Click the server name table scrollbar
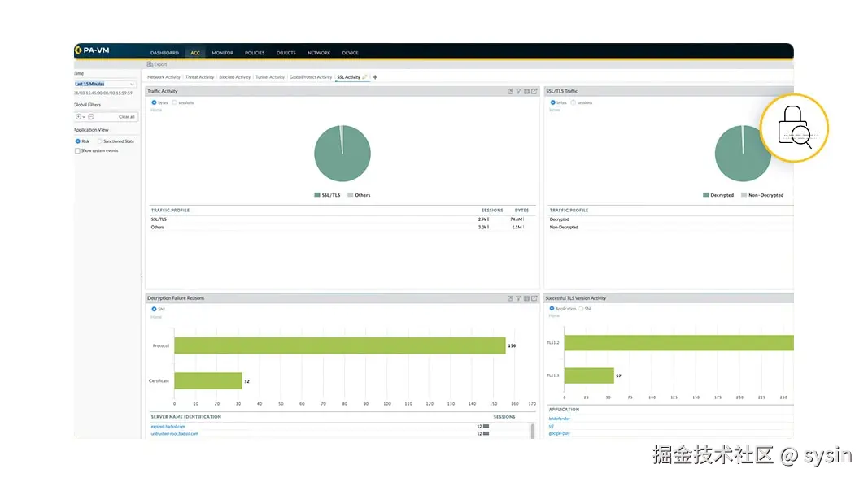 pyautogui.click(x=533, y=431)
